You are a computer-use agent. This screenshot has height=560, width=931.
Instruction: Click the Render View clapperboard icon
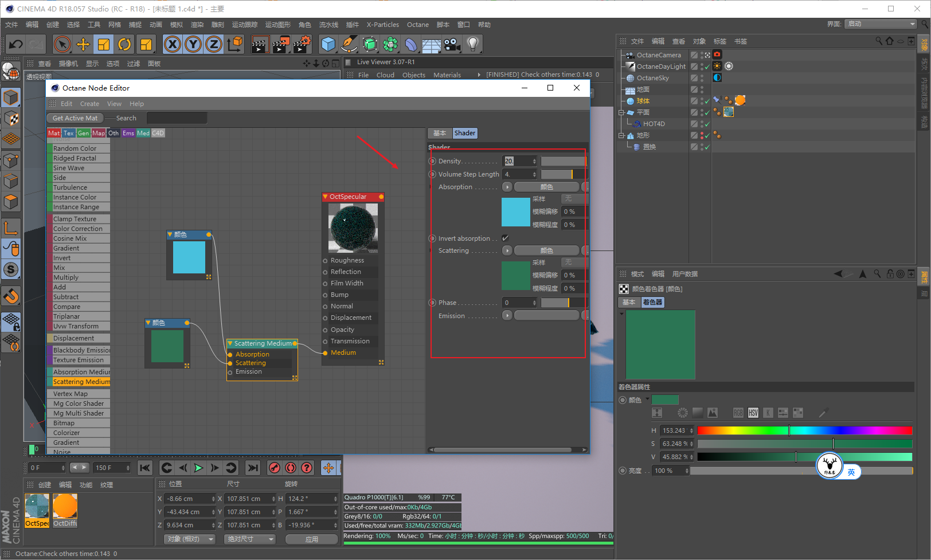click(x=260, y=44)
